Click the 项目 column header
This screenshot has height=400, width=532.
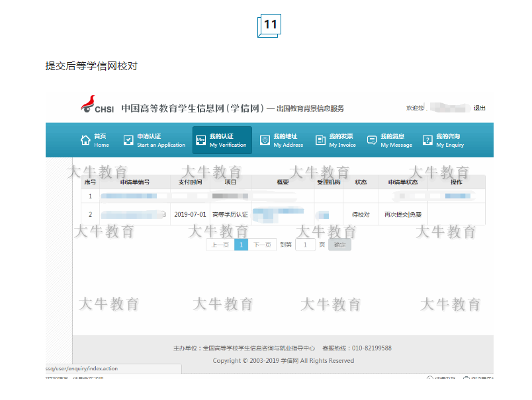coord(230,182)
